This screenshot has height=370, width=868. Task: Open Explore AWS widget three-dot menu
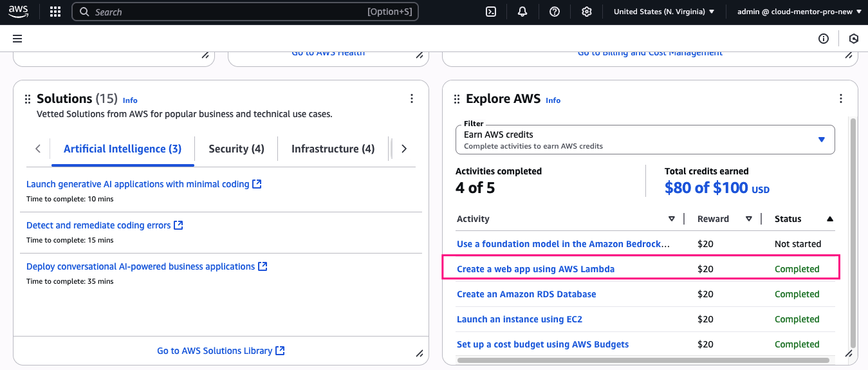pyautogui.click(x=840, y=98)
